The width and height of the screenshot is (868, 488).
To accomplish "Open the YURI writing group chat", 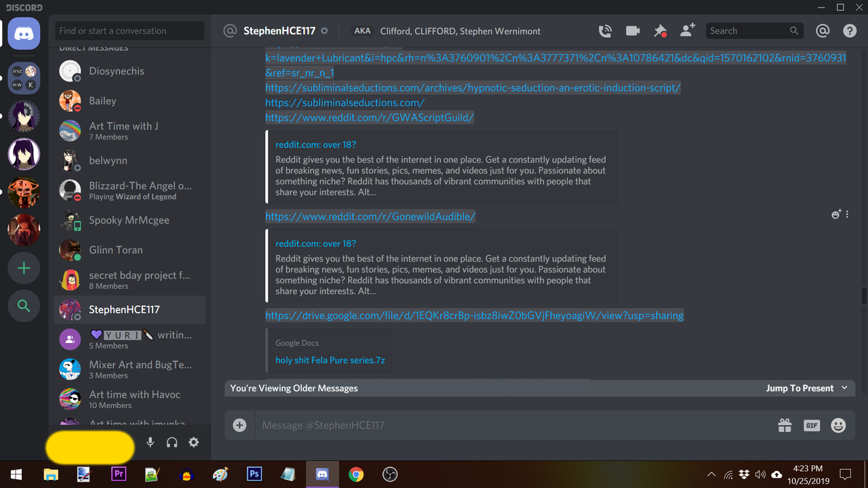I will [130, 340].
